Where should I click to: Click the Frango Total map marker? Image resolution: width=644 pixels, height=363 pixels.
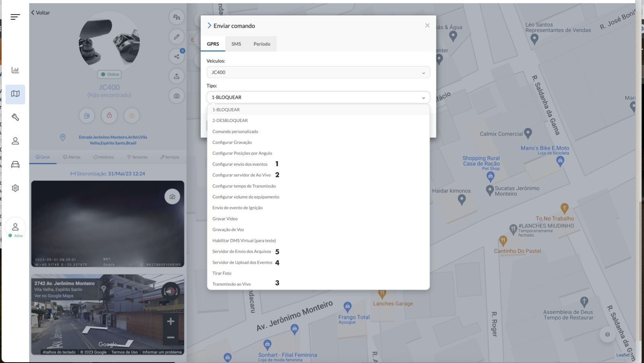click(348, 307)
